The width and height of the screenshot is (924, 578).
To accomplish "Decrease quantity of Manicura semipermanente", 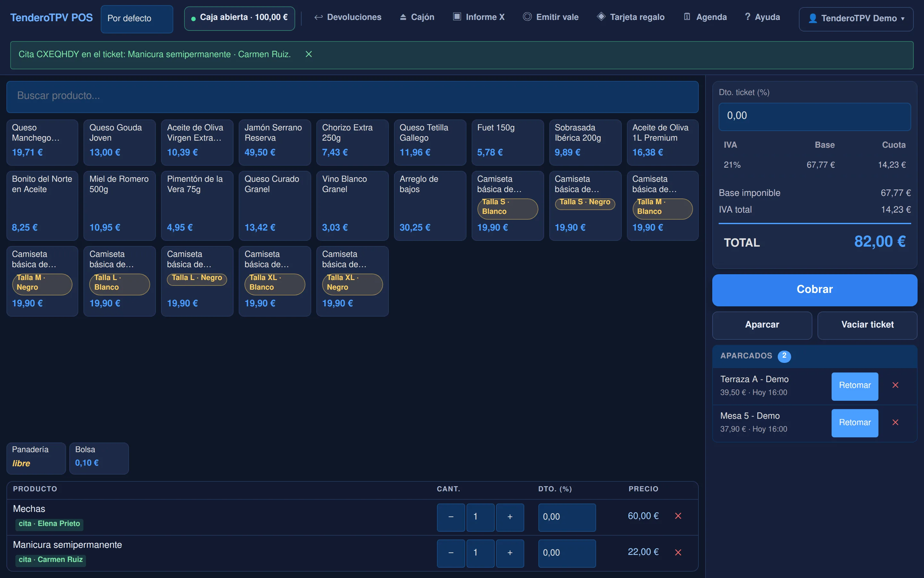I will point(451,553).
